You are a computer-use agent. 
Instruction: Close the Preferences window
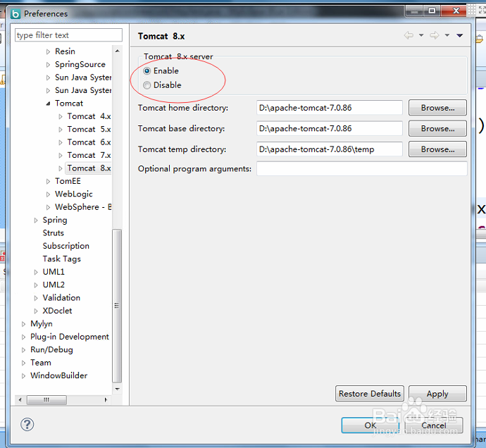click(456, 11)
